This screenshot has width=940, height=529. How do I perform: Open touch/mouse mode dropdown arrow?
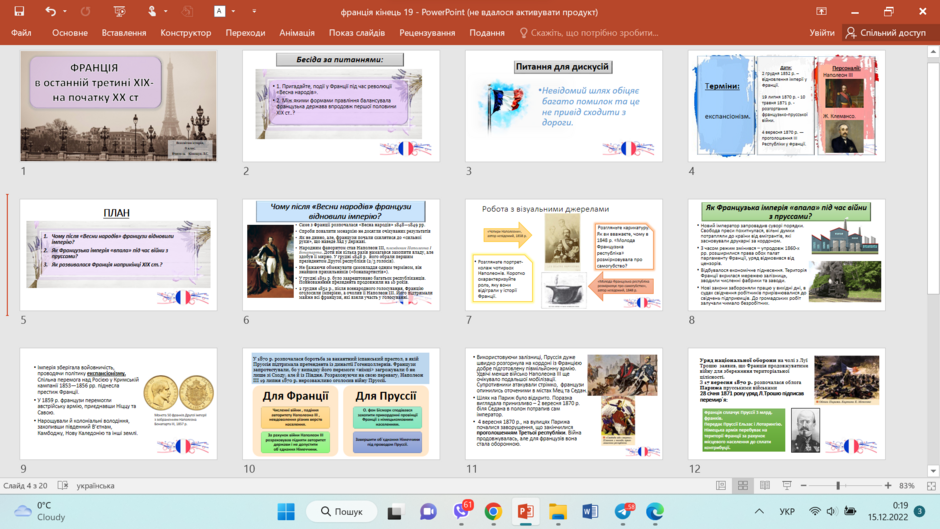pyautogui.click(x=166, y=11)
